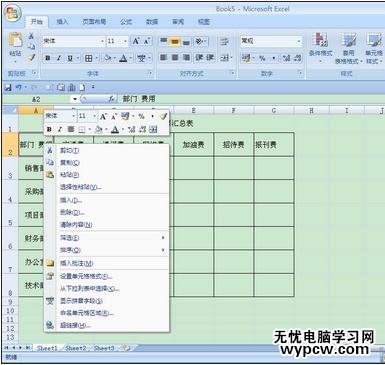385x365 pixels.
Task: Toggle align text left in ribbon
Action: click(x=163, y=58)
